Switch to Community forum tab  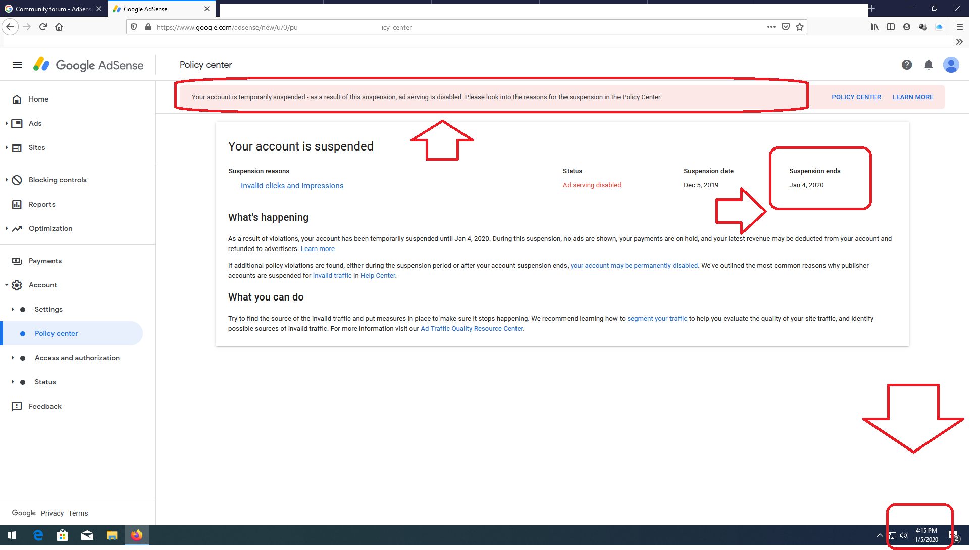(53, 9)
